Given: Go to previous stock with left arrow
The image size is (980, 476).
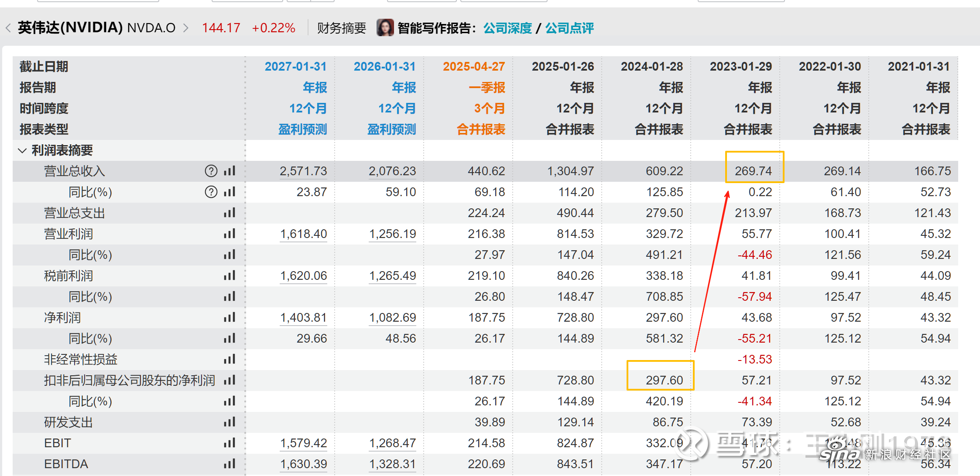Looking at the screenshot, I should 8,28.
